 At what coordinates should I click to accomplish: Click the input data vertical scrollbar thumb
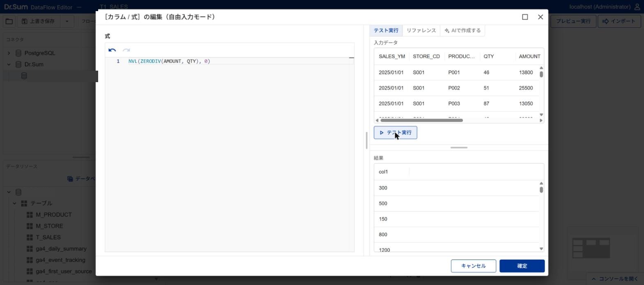click(541, 74)
